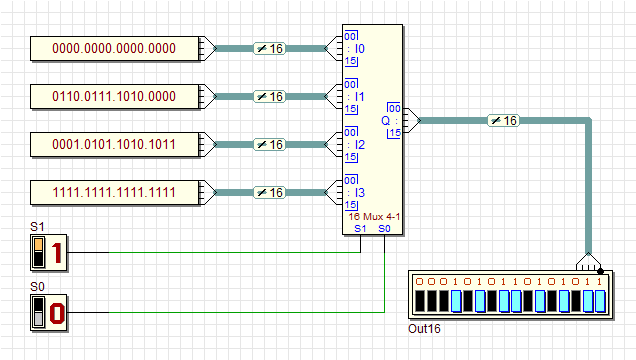Click the bus splitter at first constant output
636x360 pixels.
pyautogui.click(x=208, y=49)
